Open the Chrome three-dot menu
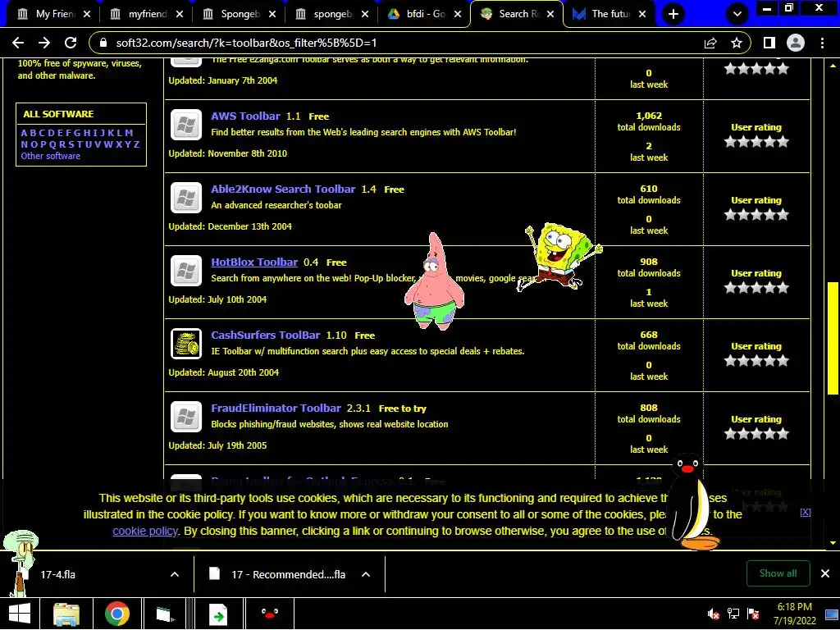The image size is (840, 630). pos(822,43)
